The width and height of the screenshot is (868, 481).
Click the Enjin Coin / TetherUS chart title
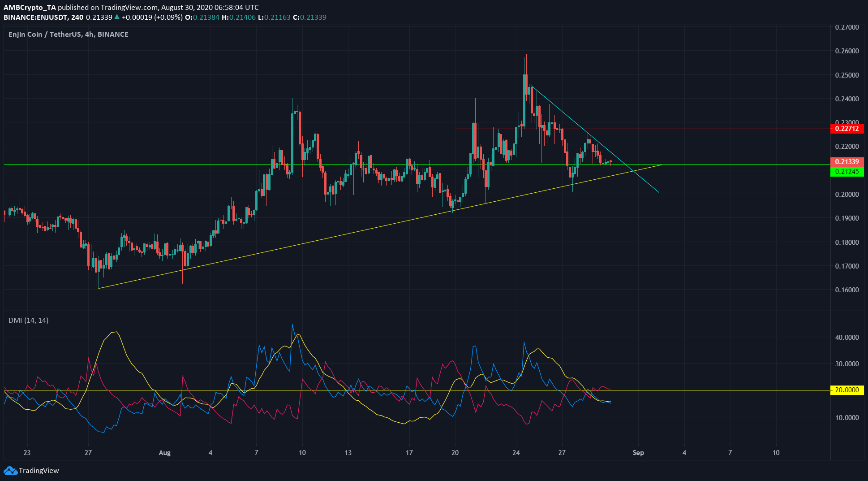[68, 34]
